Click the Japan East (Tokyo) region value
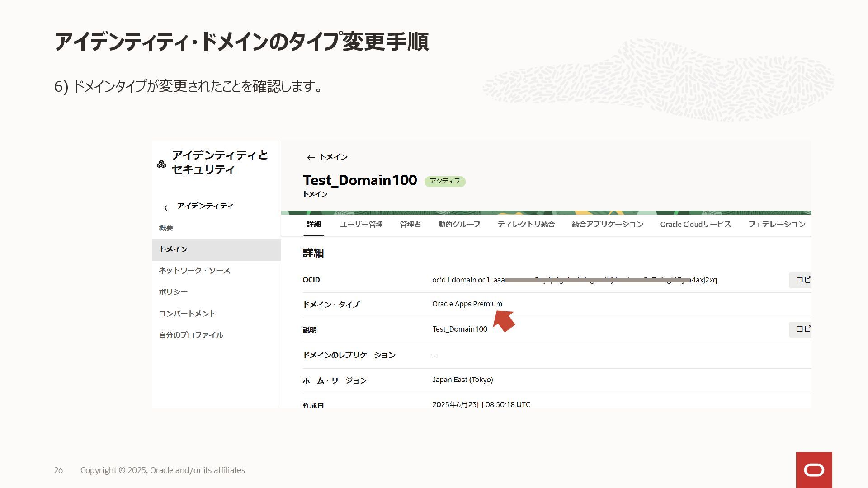Viewport: 868px width, 488px height. point(462,380)
